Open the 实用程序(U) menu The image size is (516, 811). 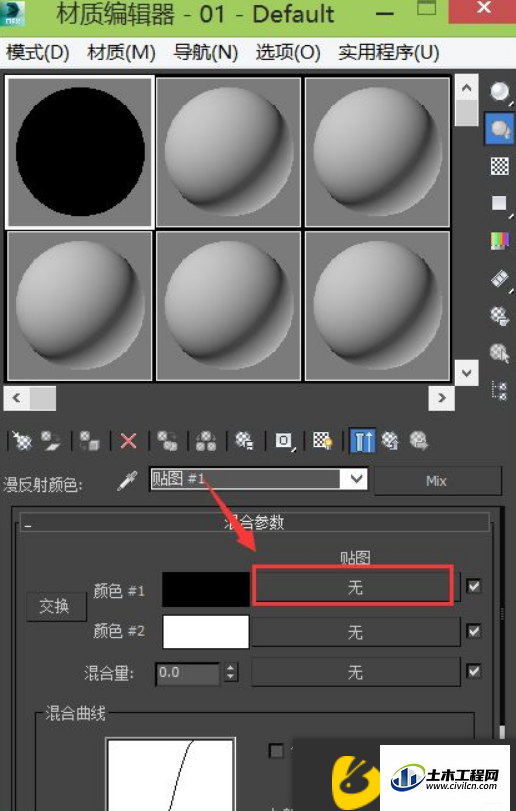pyautogui.click(x=389, y=52)
